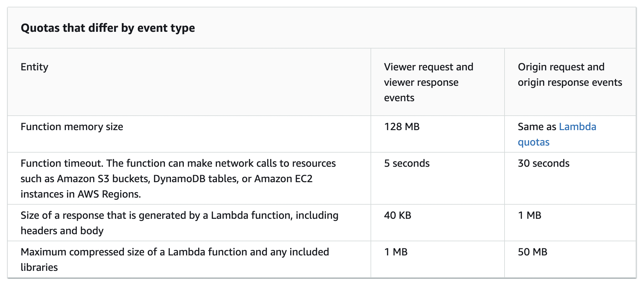Image resolution: width=644 pixels, height=284 pixels.
Task: Select the viewer request and response events header
Action: [428, 82]
